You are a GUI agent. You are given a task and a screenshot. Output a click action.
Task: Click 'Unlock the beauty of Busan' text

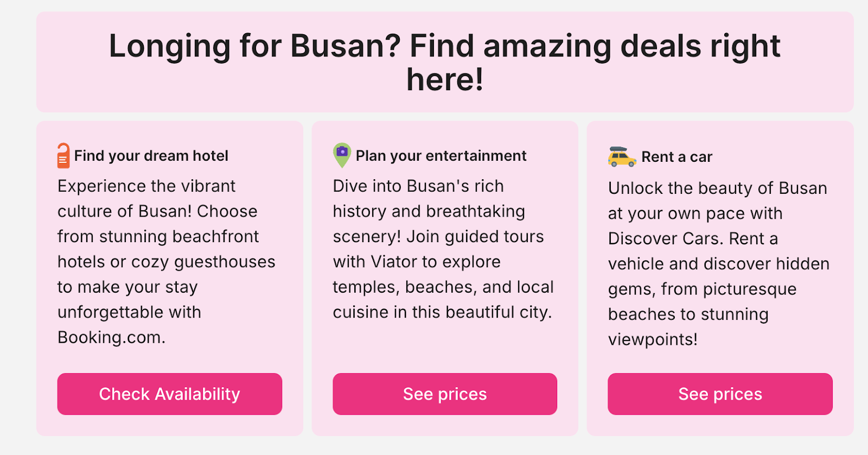click(717, 188)
